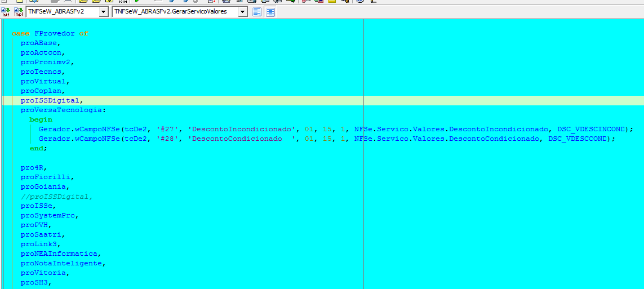Viewport: 644px width, 289px height.
Task: Click the proVitoria line
Action: [46, 273]
